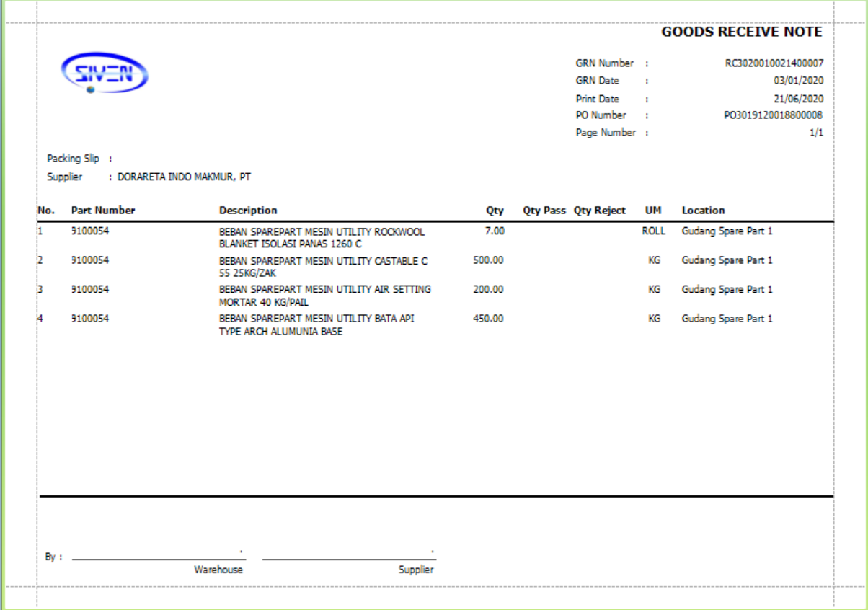
Task: Click the BATA API TYPE ARCH description
Action: click(317, 324)
